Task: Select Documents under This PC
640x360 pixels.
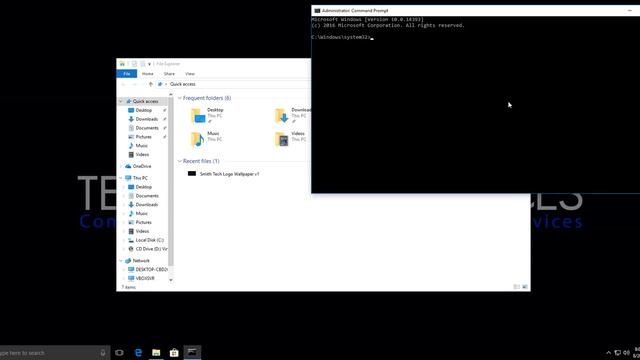Action: (x=147, y=196)
